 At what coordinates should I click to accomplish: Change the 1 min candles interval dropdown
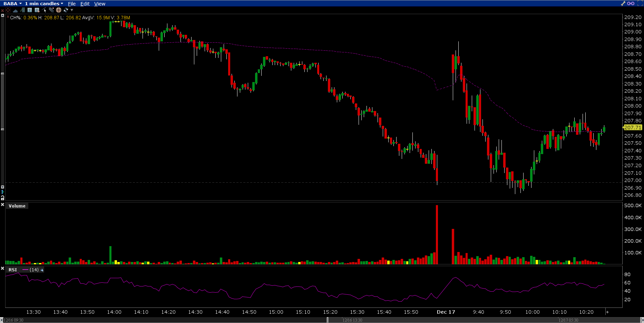coord(44,3)
